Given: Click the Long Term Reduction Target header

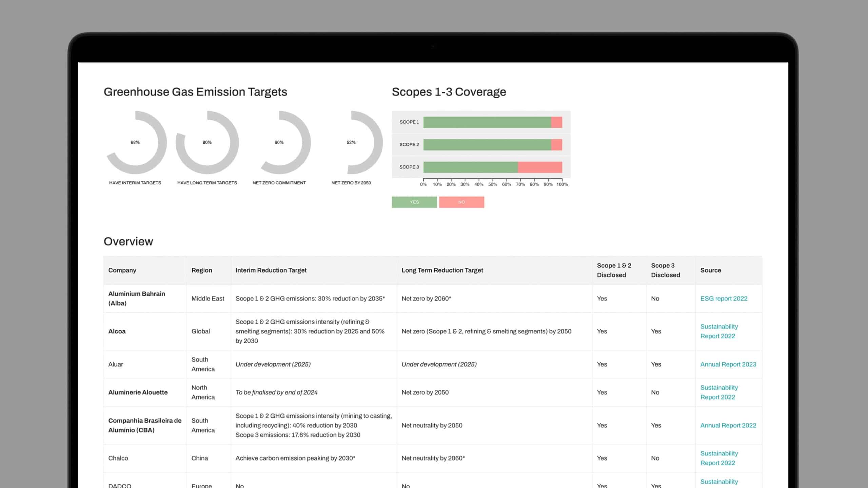Looking at the screenshot, I should point(442,270).
